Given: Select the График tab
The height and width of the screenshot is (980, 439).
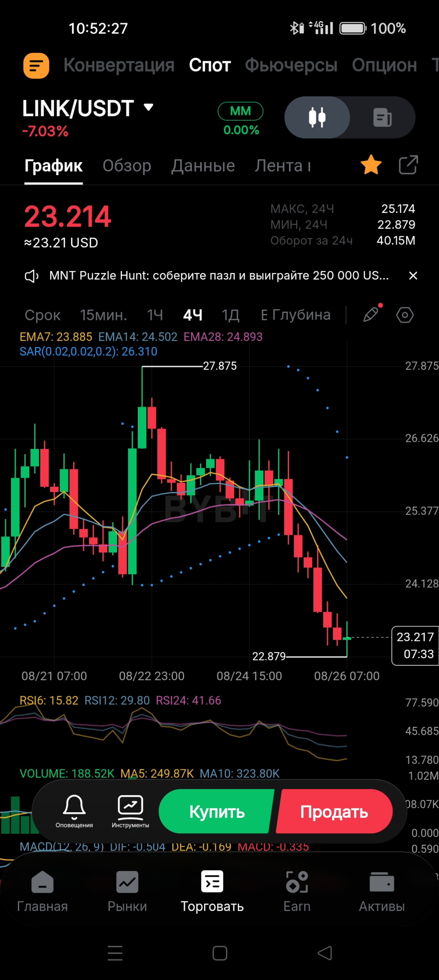Looking at the screenshot, I should point(53,166).
